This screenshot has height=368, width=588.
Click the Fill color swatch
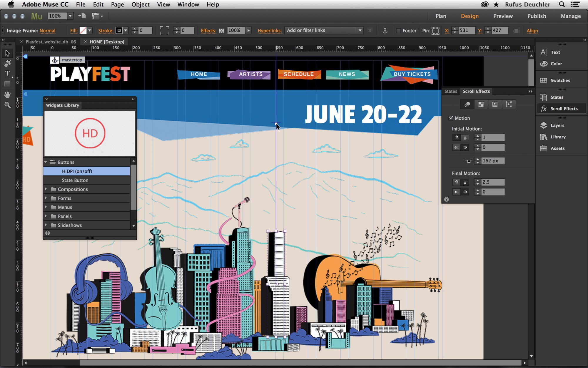83,31
